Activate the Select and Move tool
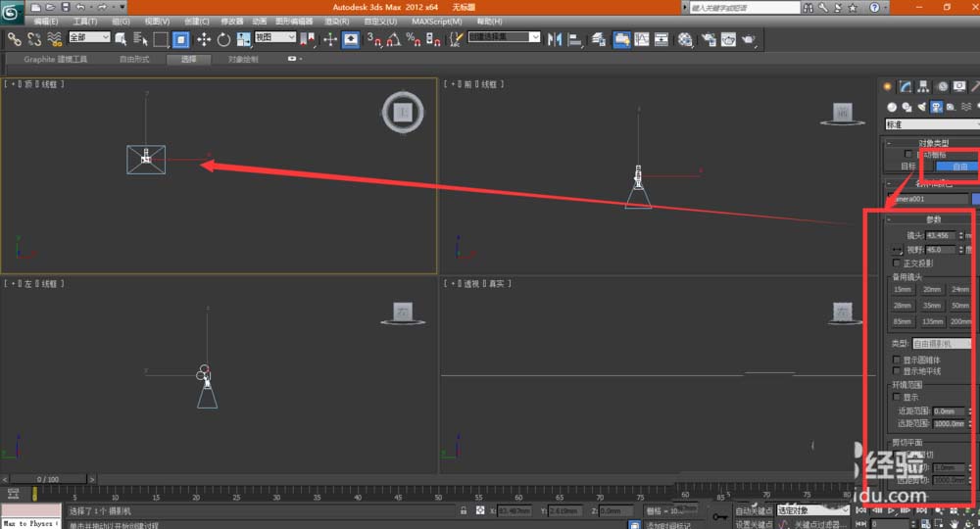Image resolution: width=980 pixels, height=529 pixels. coord(203,39)
